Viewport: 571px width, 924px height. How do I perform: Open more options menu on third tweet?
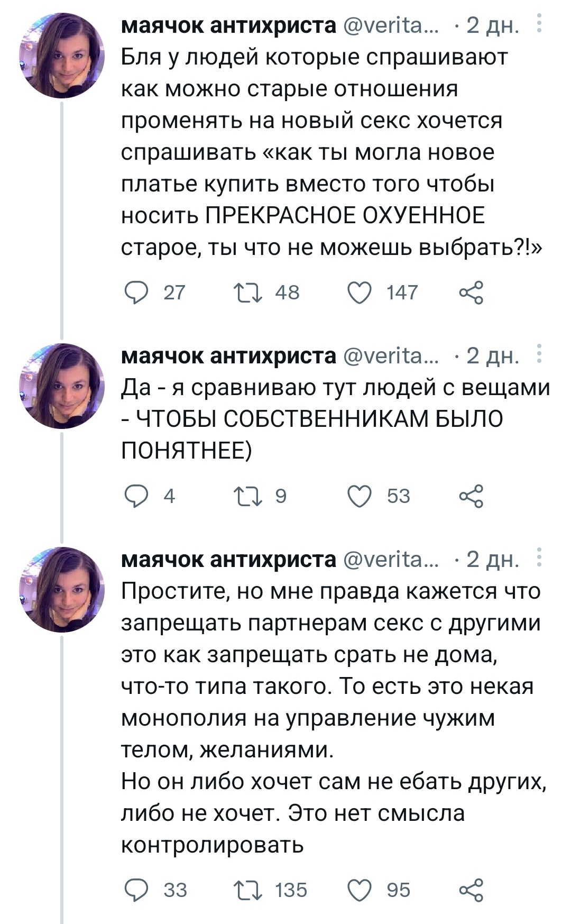pos(539,559)
